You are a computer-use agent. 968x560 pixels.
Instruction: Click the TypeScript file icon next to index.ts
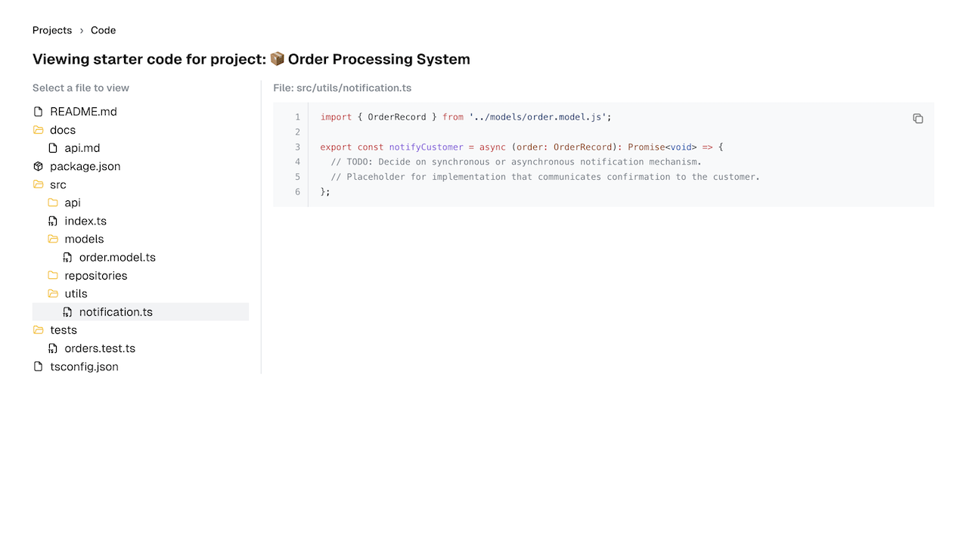[52, 221]
